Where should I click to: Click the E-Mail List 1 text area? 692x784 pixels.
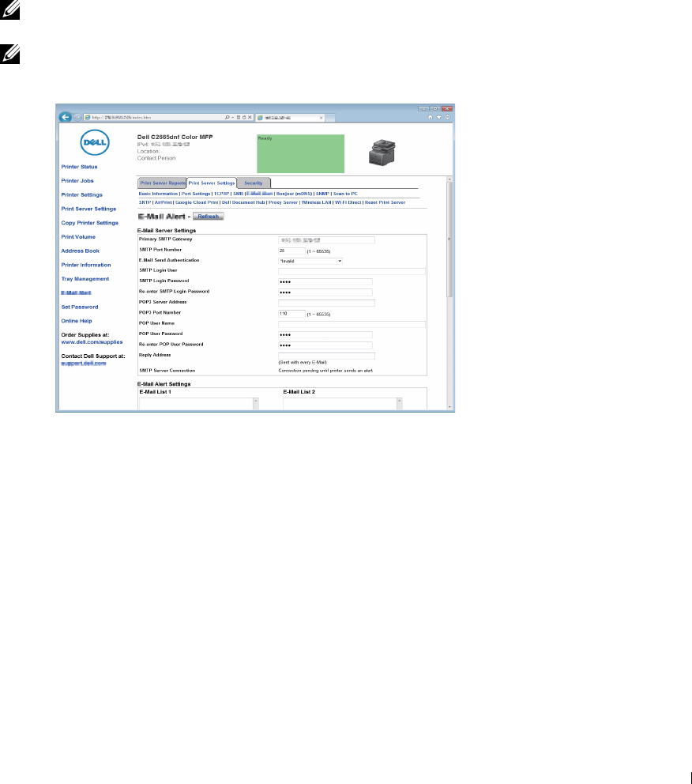coord(199,404)
